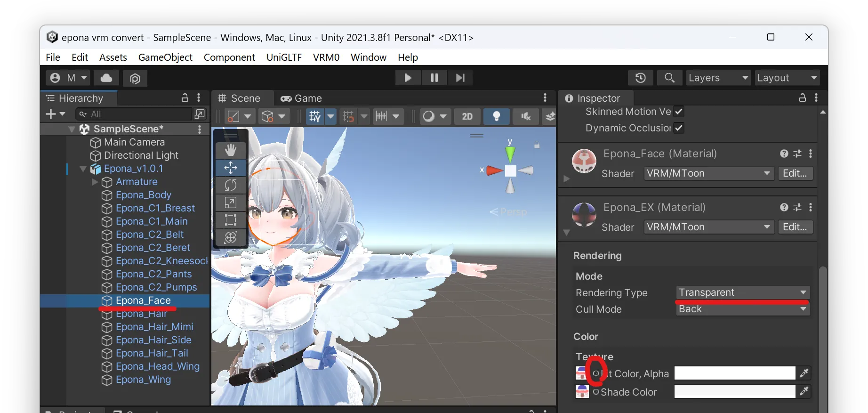Open the Rendering Type dropdown
Screen dimensions: 868x413
(x=743, y=292)
